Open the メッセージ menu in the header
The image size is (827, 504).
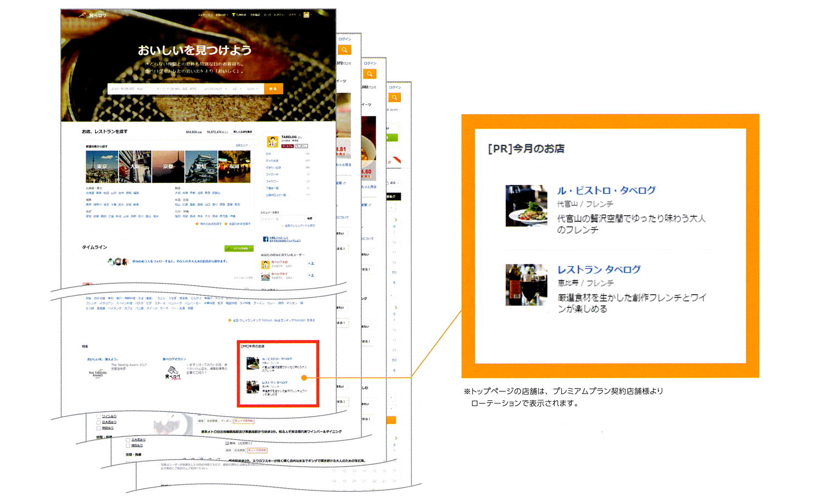click(205, 15)
